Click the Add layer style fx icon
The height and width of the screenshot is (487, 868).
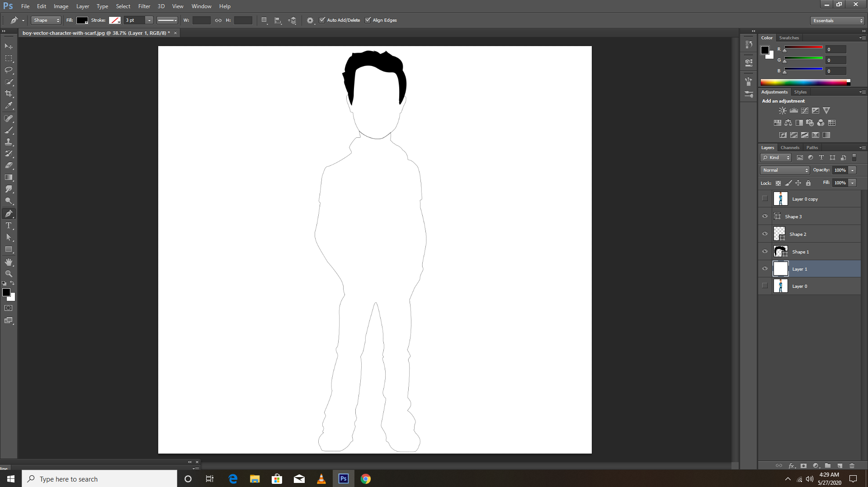click(x=792, y=465)
